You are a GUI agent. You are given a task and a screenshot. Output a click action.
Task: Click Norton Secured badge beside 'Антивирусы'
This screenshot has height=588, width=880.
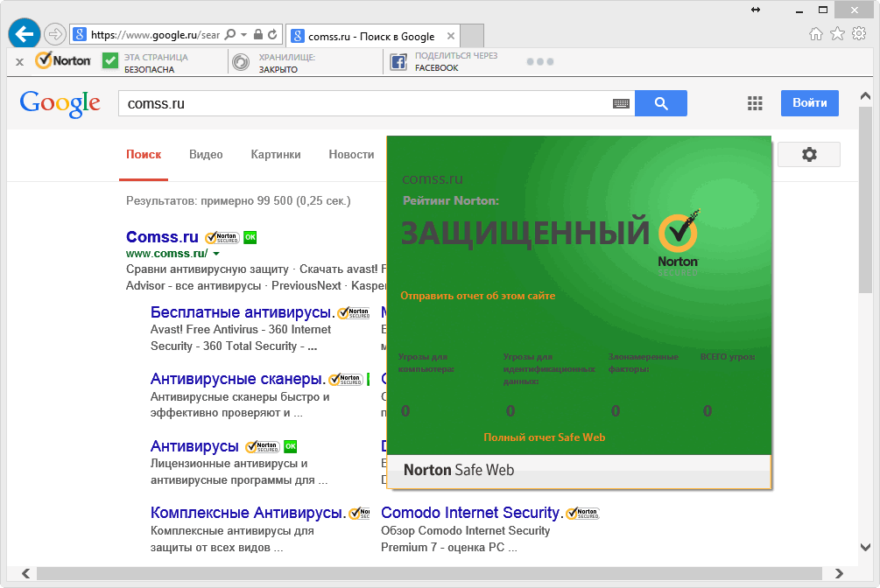[263, 446]
